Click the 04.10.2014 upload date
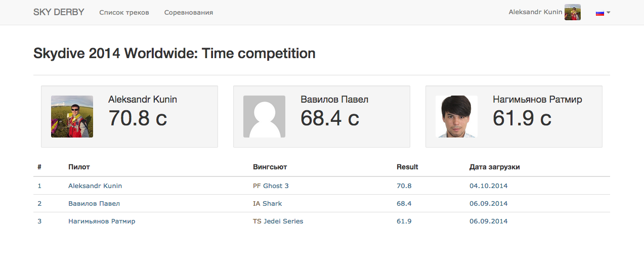This screenshot has width=644, height=273. click(488, 186)
